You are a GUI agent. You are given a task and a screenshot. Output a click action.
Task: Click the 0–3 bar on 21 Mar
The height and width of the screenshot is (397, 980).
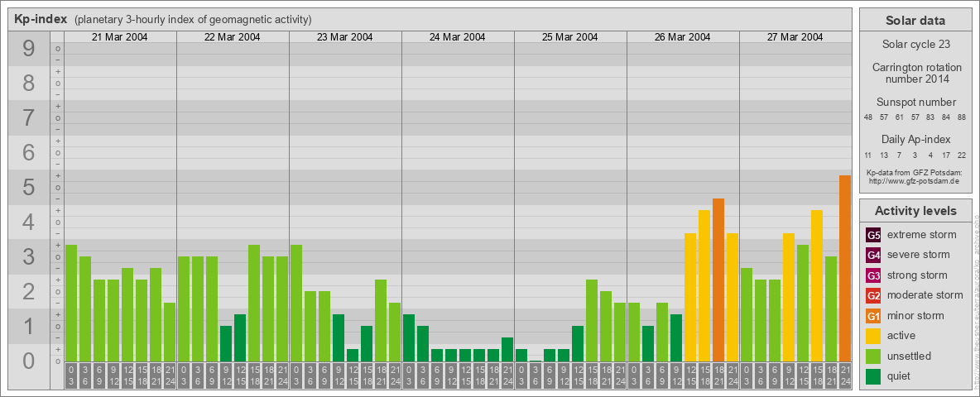click(x=71, y=304)
